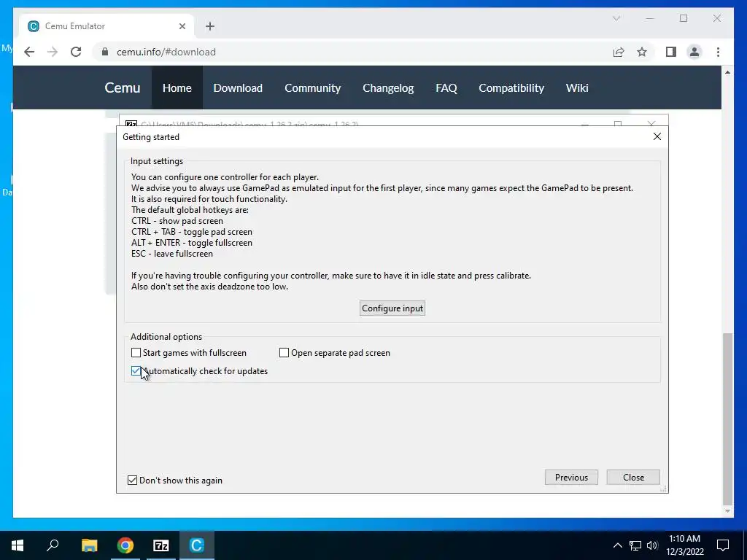Open the Wiki nav item
The image size is (747, 560).
[x=577, y=88]
